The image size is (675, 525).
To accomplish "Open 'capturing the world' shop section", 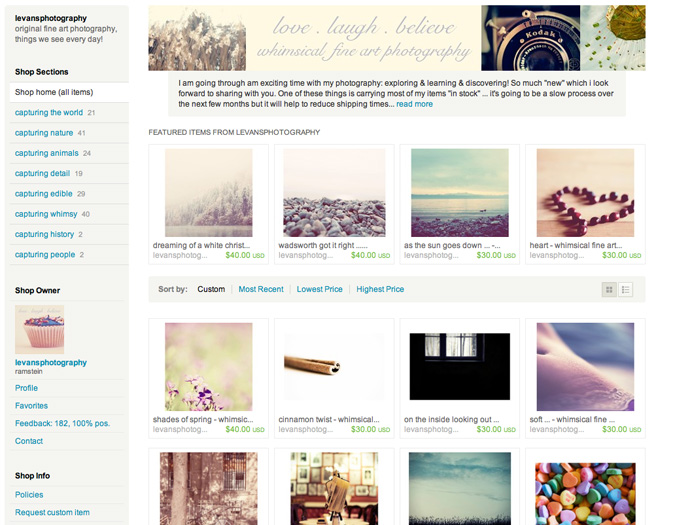I will [49, 112].
